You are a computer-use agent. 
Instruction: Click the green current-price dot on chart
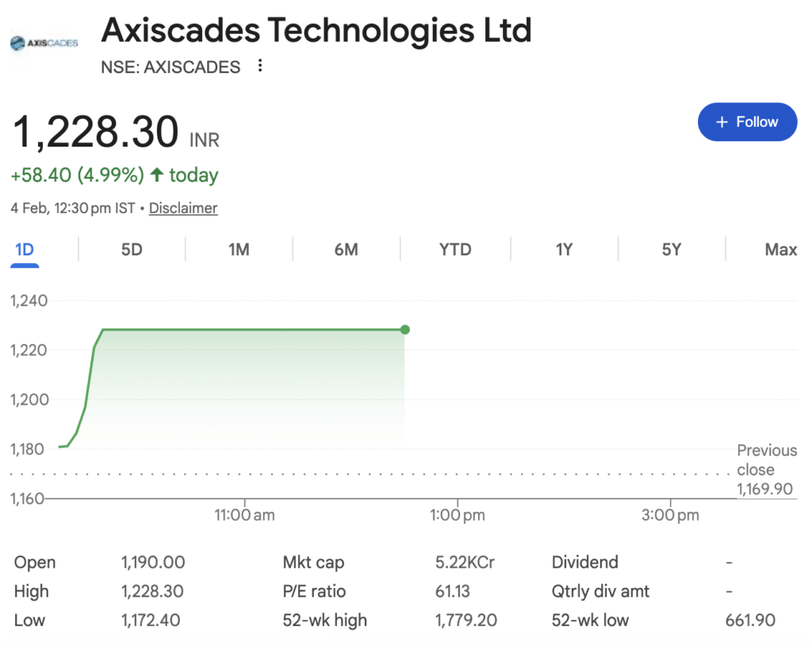click(405, 330)
